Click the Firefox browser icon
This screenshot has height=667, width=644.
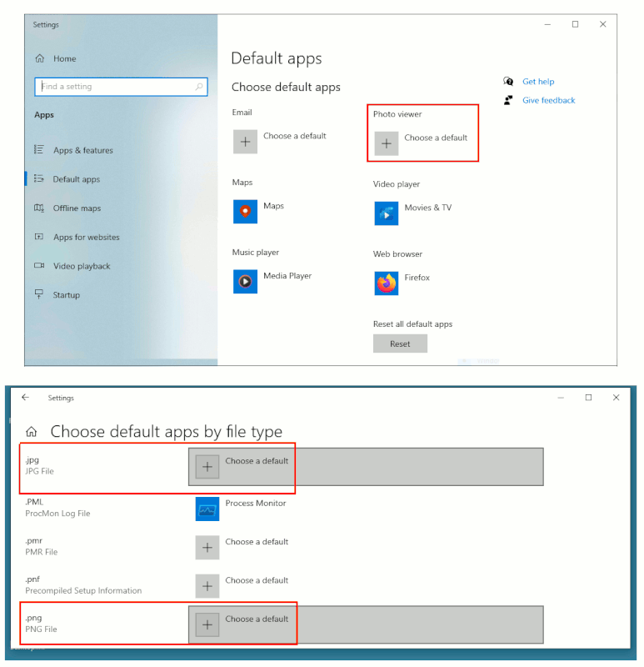coord(387,283)
